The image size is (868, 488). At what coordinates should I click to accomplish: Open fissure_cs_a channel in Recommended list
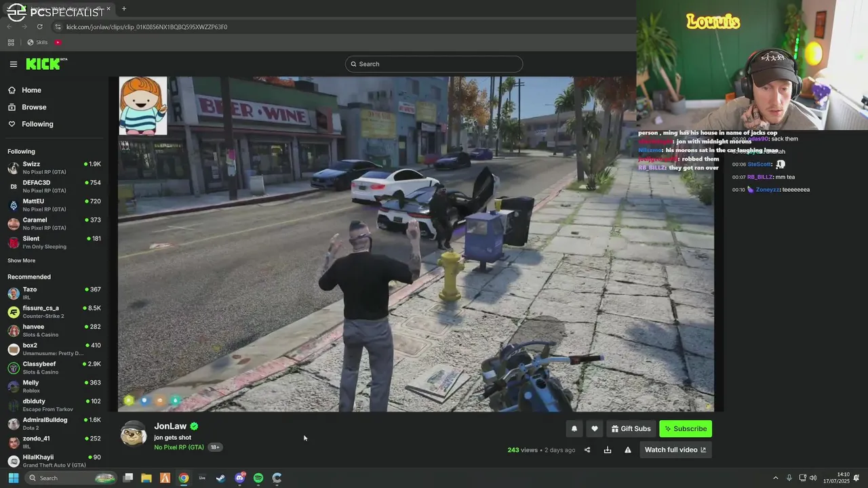[54, 312]
